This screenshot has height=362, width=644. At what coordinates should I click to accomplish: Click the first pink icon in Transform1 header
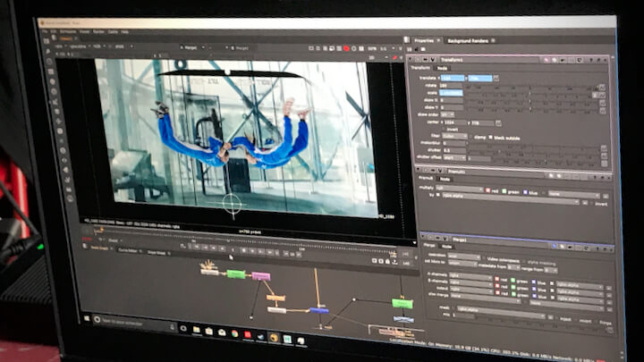547,61
